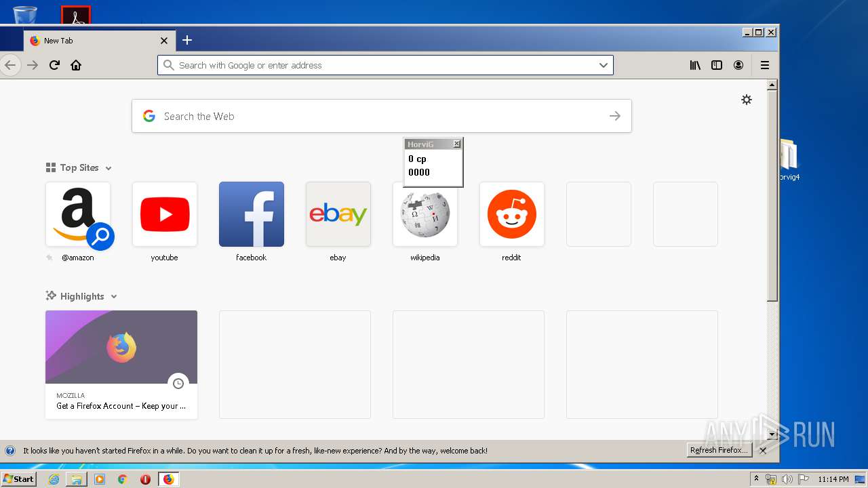This screenshot has height=488, width=868.
Task: Close the HorviG popup window
Action: click(456, 144)
